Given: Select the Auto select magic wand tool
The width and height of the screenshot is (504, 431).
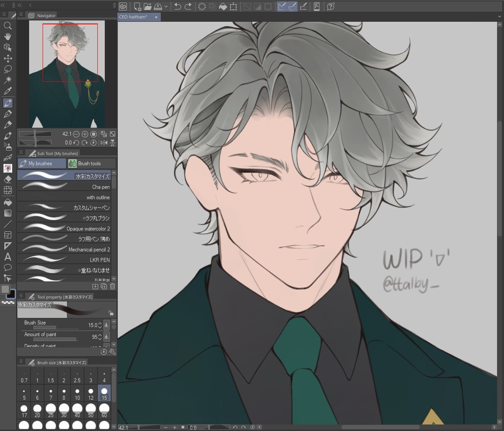Looking at the screenshot, I should 8,80.
